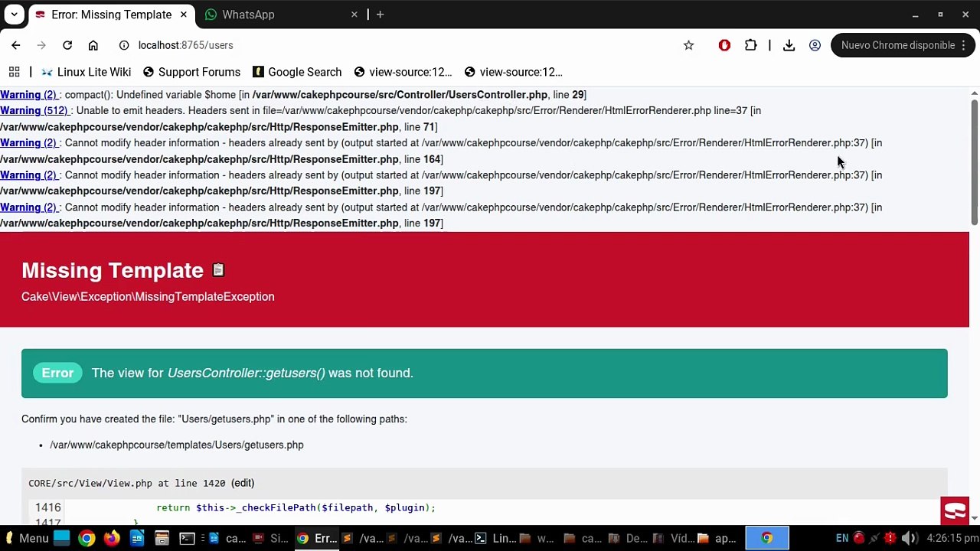Screen dimensions: 980x551
Task: Click the (edit) link beside View.php line 1420
Action: (243, 483)
